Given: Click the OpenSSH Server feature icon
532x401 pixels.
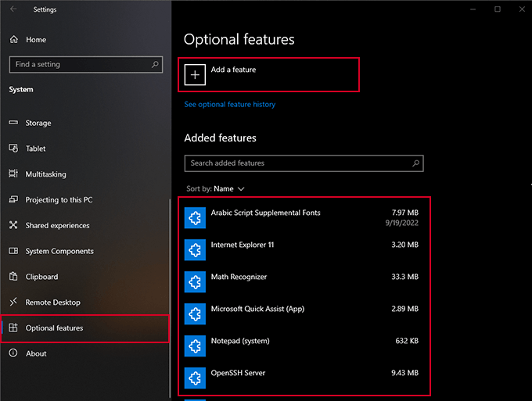Looking at the screenshot, I should [195, 378].
